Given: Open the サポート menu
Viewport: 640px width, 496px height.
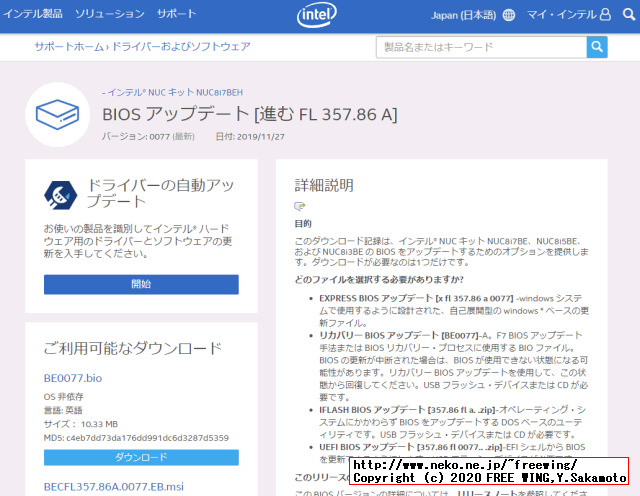Looking at the screenshot, I should pos(176,13).
